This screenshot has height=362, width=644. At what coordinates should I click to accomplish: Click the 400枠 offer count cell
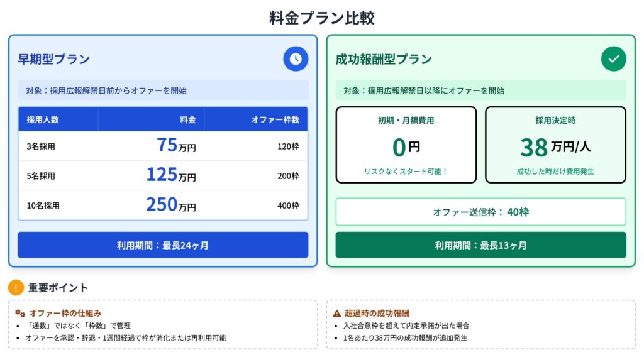point(288,206)
